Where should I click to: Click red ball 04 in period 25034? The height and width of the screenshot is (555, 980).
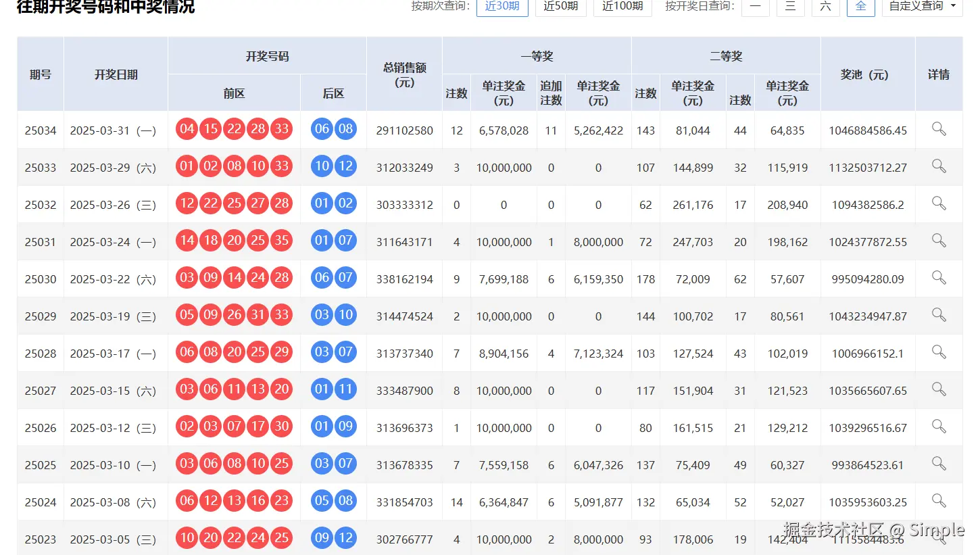tap(187, 128)
